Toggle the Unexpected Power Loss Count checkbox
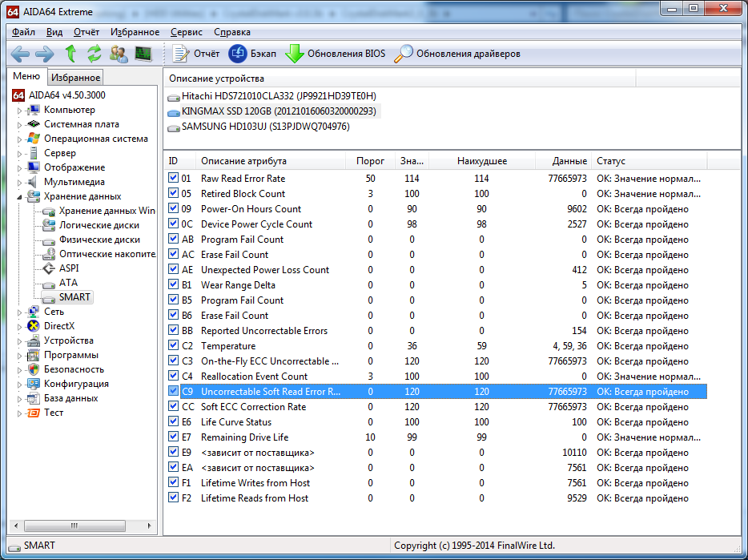 tap(173, 270)
